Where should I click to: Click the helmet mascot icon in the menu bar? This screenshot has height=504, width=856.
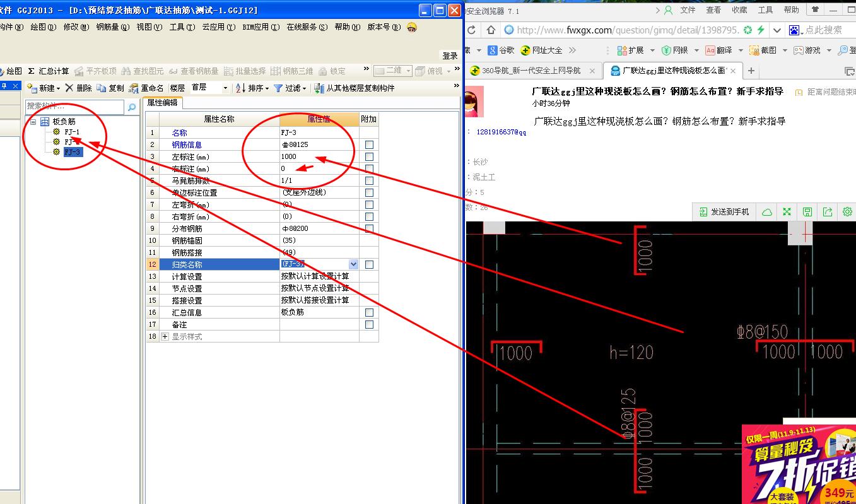pos(412,27)
